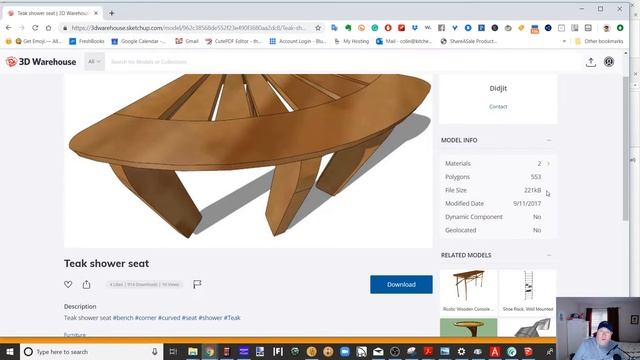Open the Settings gear on the taskbar
Screen dimensions: 640x360
click(461, 351)
